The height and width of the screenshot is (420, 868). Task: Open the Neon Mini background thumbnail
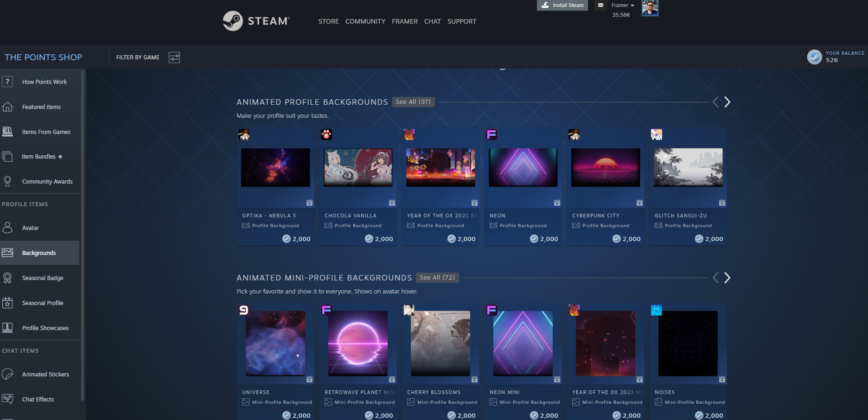click(523, 344)
